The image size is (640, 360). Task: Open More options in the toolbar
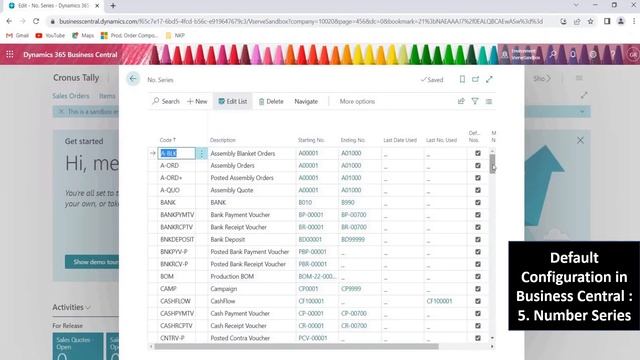tap(357, 101)
